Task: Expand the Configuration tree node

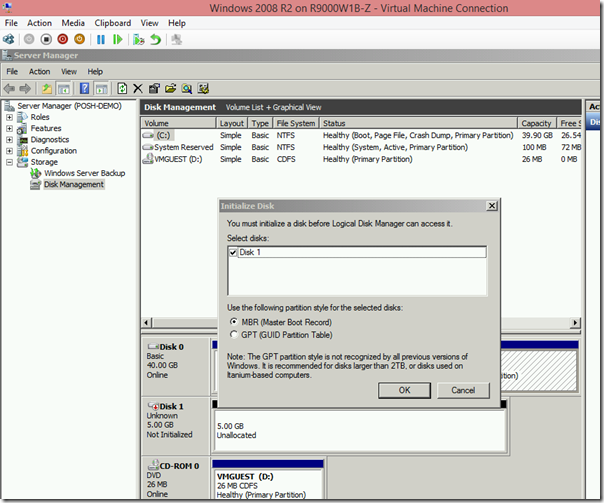Action: tap(9, 151)
